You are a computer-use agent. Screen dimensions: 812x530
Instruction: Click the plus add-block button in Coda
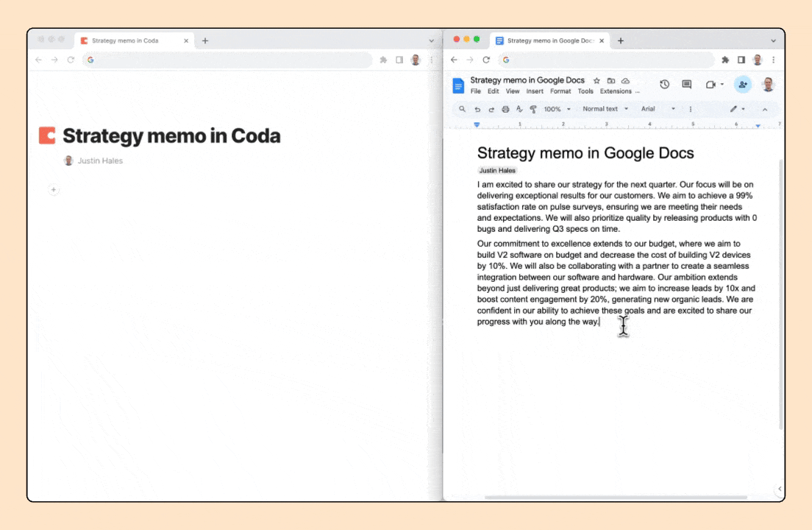coord(54,190)
